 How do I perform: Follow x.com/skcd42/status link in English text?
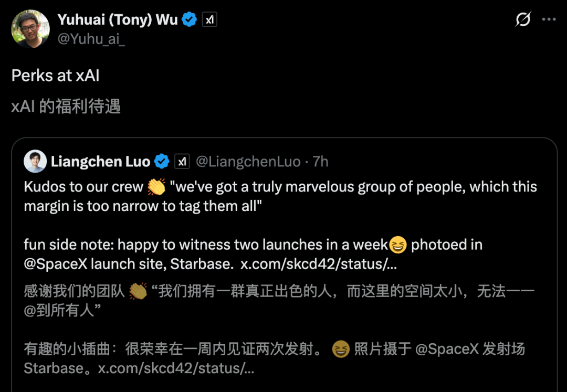coord(318,263)
